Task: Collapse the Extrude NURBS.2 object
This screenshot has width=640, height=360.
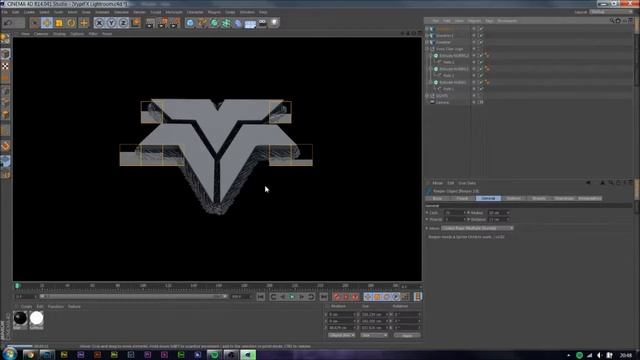Action: (431, 56)
